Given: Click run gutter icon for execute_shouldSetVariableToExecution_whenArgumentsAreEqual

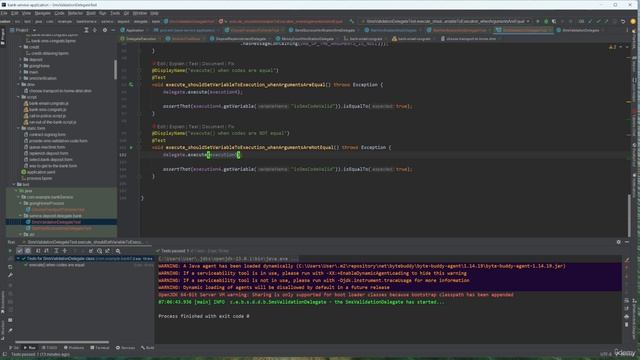Looking at the screenshot, I should pyautogui.click(x=131, y=84).
